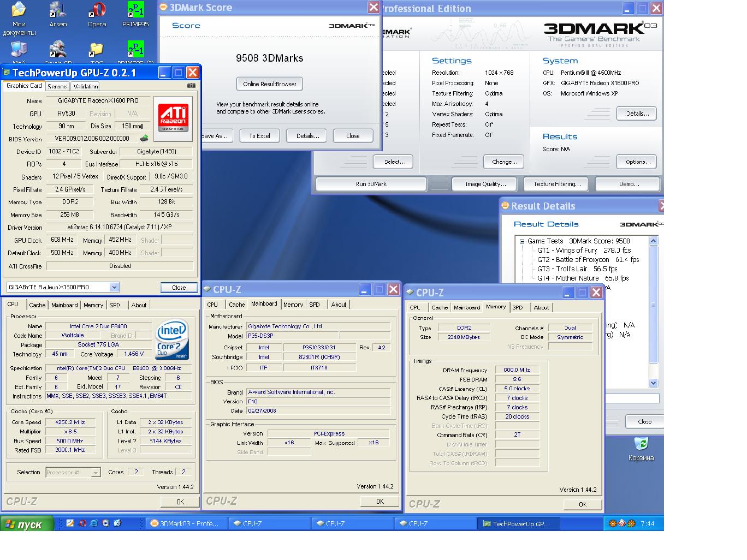Click the Driver Version field in GPU-Z

point(120,227)
